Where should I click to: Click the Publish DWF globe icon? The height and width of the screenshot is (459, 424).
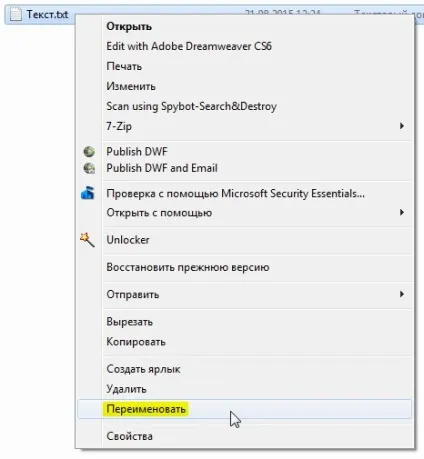coord(89,152)
